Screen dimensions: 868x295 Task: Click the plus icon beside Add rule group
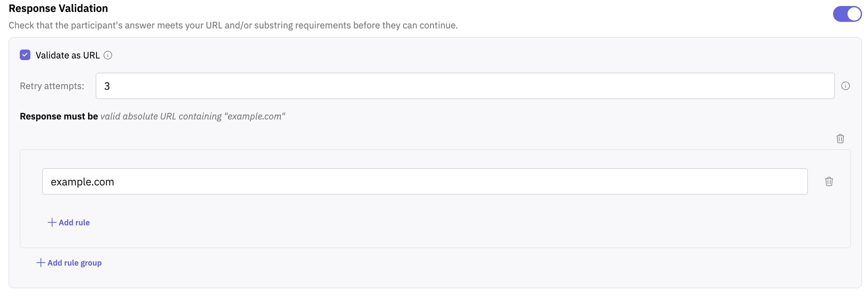click(41, 263)
